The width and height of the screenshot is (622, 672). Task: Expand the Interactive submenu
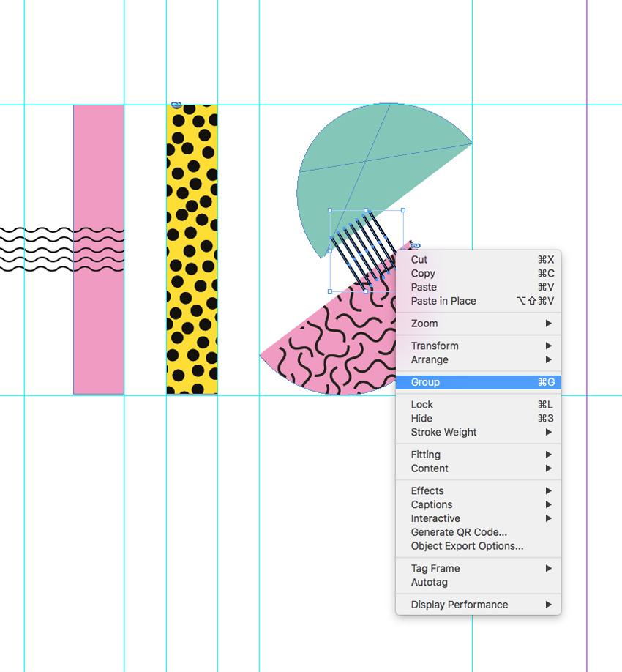478,518
